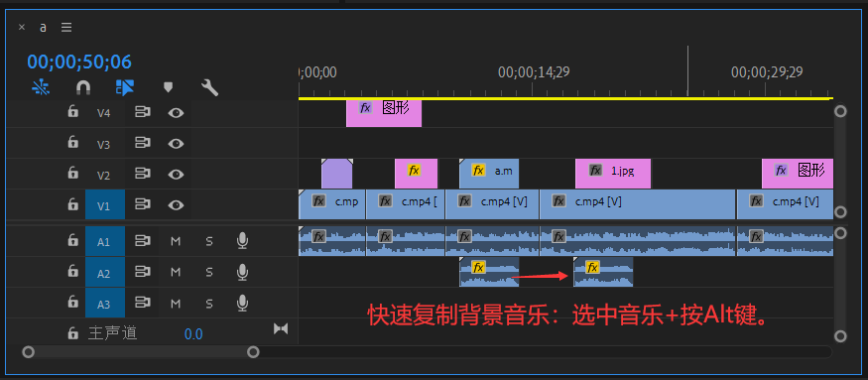
Task: Toggle lock on track A2
Action: click(72, 272)
